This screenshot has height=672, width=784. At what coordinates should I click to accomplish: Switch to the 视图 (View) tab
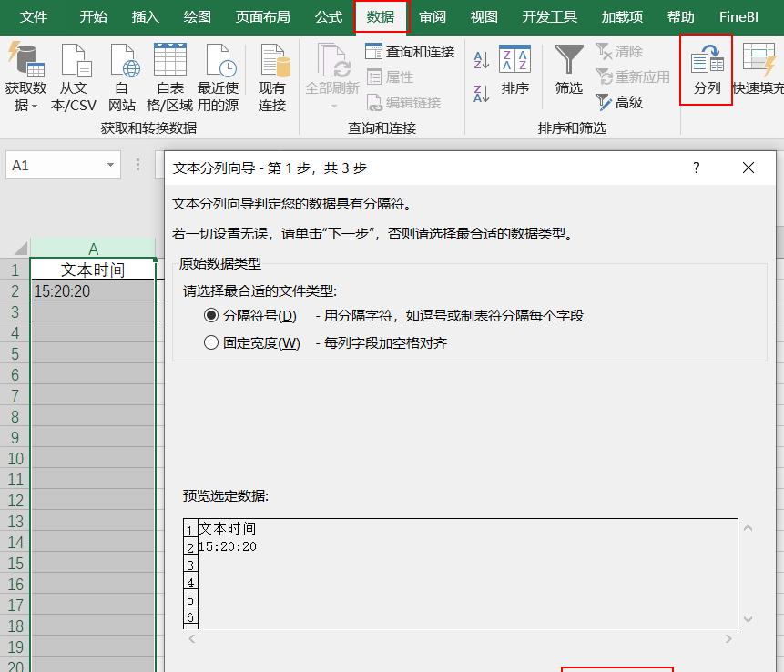coord(484,17)
